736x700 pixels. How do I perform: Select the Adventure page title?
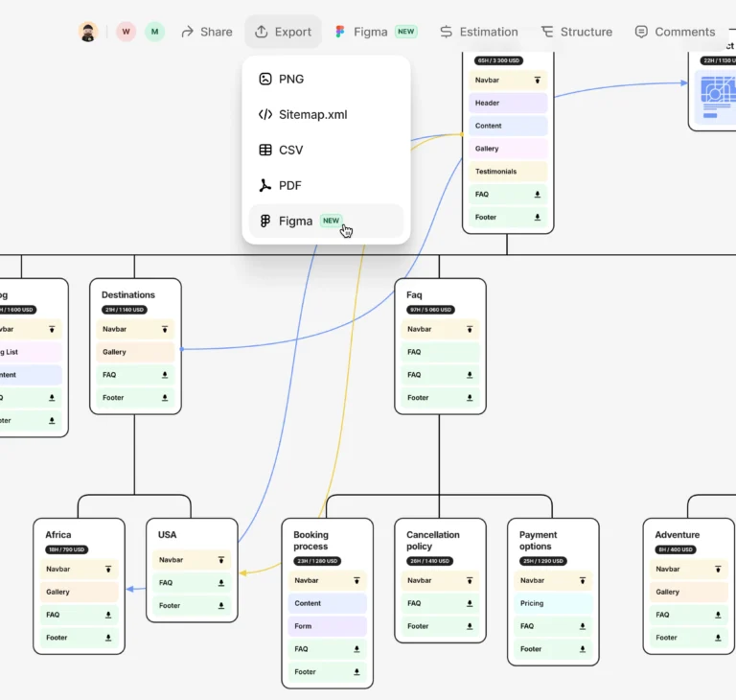tap(677, 535)
